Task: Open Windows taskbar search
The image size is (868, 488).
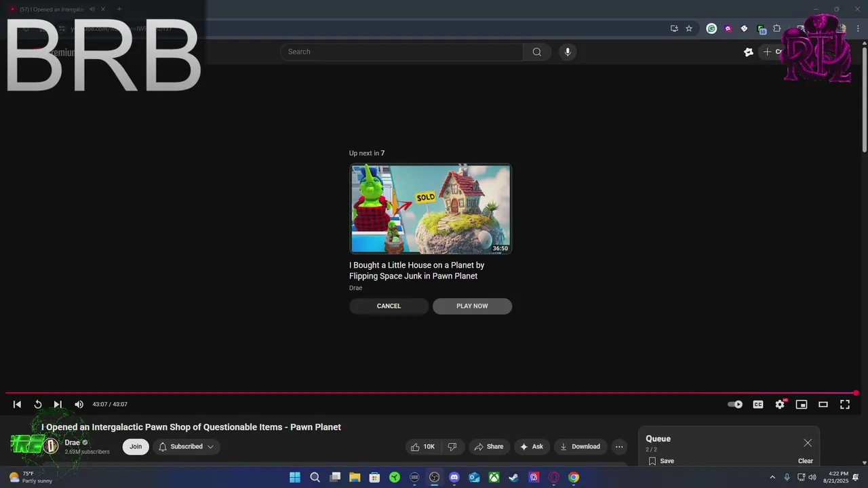Action: (315, 477)
